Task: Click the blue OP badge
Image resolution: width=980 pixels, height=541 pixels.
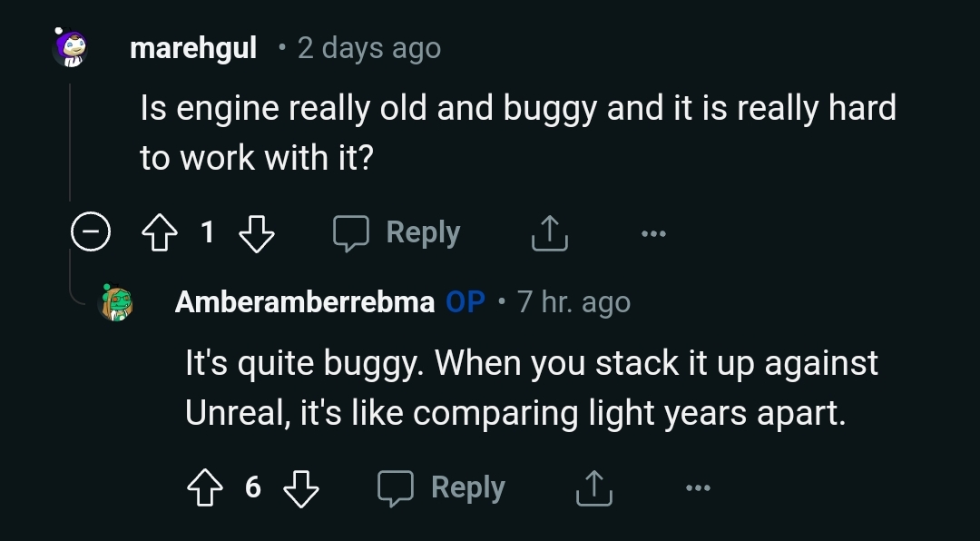Action: click(x=465, y=302)
